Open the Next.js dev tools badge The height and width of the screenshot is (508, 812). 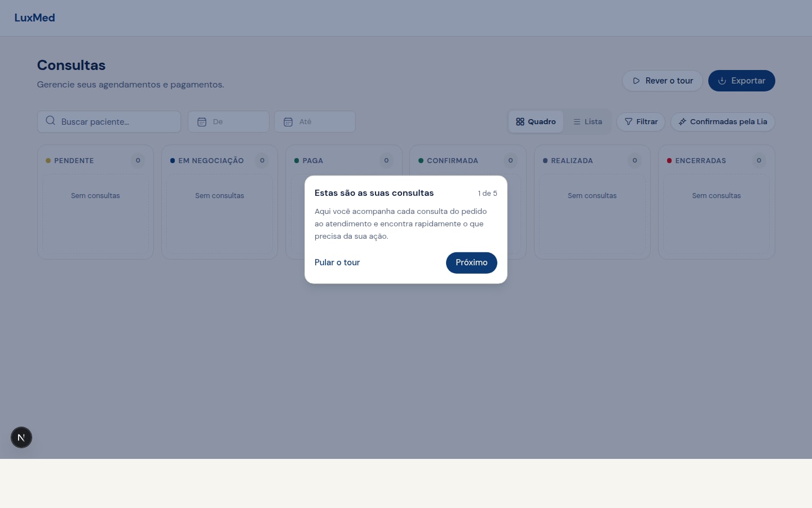tap(21, 437)
